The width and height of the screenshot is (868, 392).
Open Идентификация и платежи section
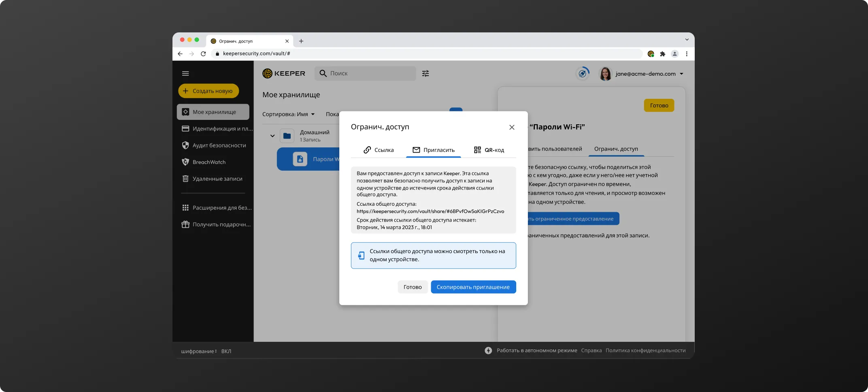point(217,128)
